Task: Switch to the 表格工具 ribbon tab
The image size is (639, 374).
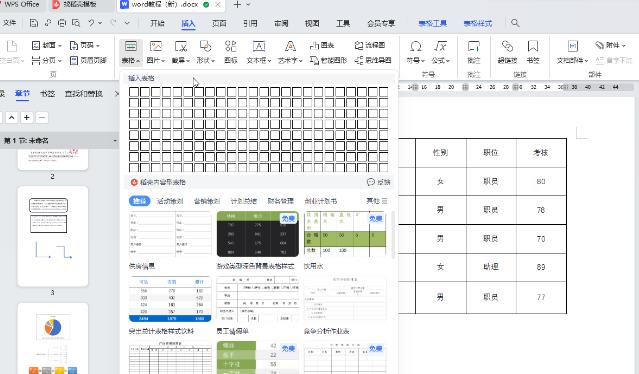Action: point(433,23)
